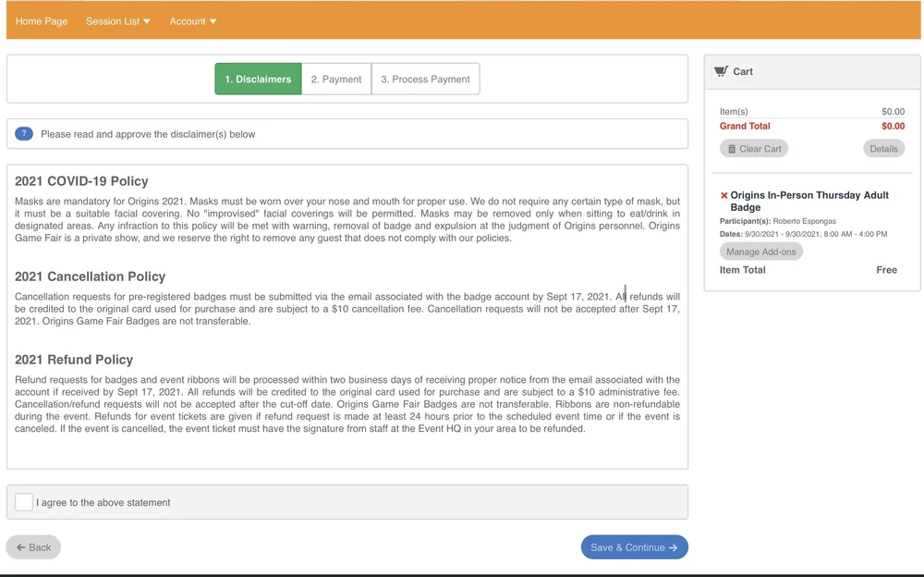Viewport: 924px width, 577px height.
Task: Click the Grand Total $0.00 amount
Action: [893, 127]
